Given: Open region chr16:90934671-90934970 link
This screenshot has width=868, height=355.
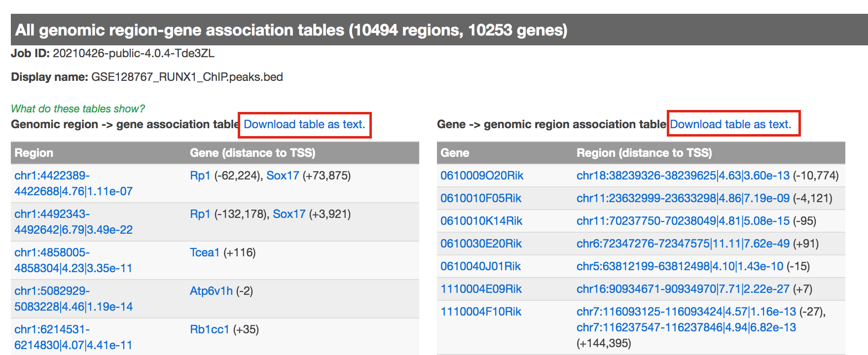Looking at the screenshot, I should coord(683,289).
